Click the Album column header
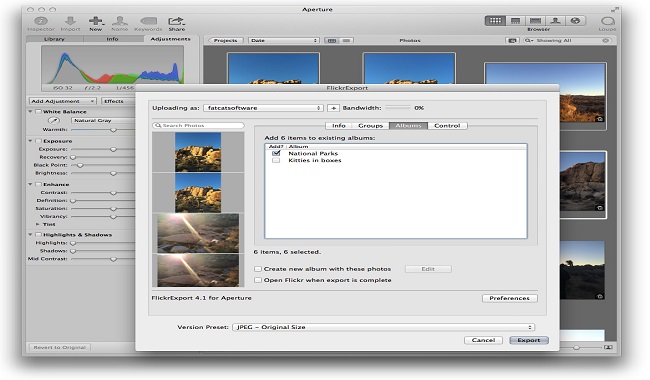Viewport: 650px width, 380px height. tap(298, 146)
